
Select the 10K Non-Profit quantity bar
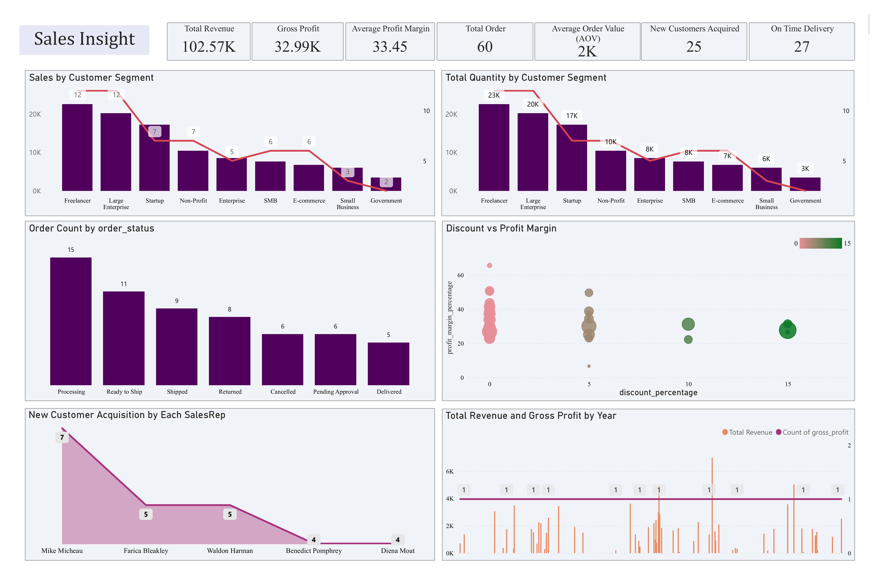click(611, 171)
